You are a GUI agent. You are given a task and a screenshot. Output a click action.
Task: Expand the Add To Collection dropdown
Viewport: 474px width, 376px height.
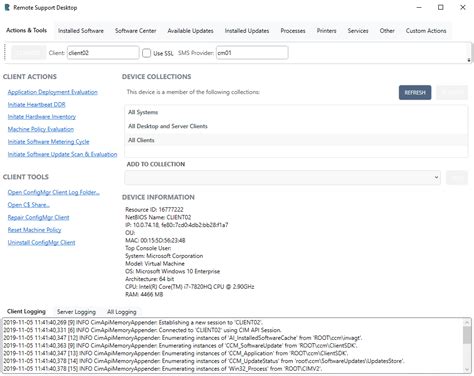pyautogui.click(x=282, y=177)
